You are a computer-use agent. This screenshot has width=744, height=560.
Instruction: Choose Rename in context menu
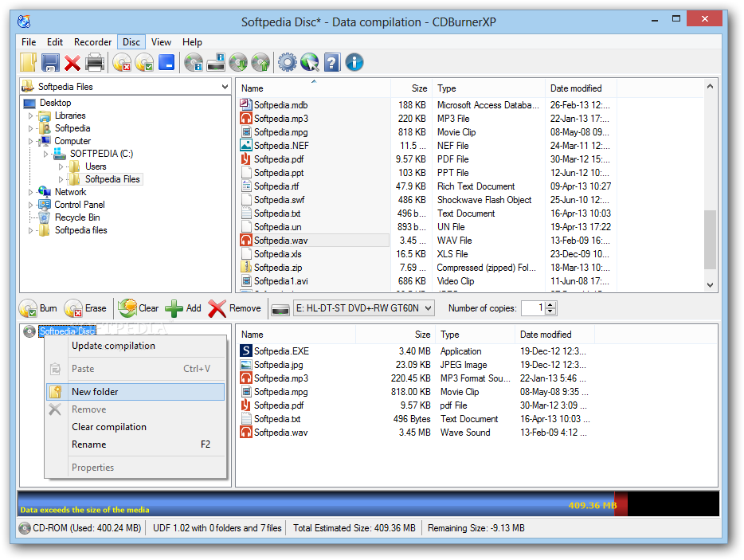pyautogui.click(x=135, y=444)
